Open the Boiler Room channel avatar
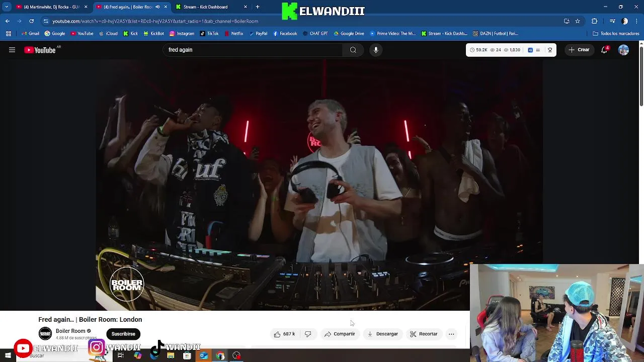The image size is (644, 362). coord(45,333)
